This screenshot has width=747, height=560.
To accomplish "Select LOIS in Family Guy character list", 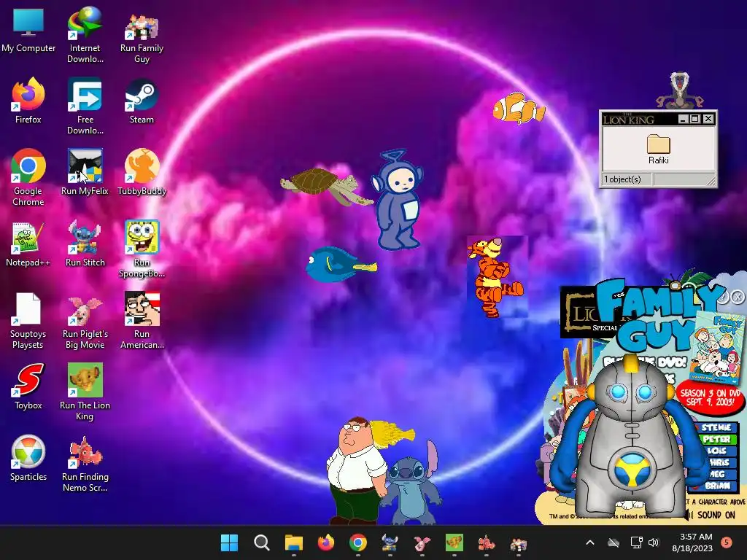I will coord(716,451).
